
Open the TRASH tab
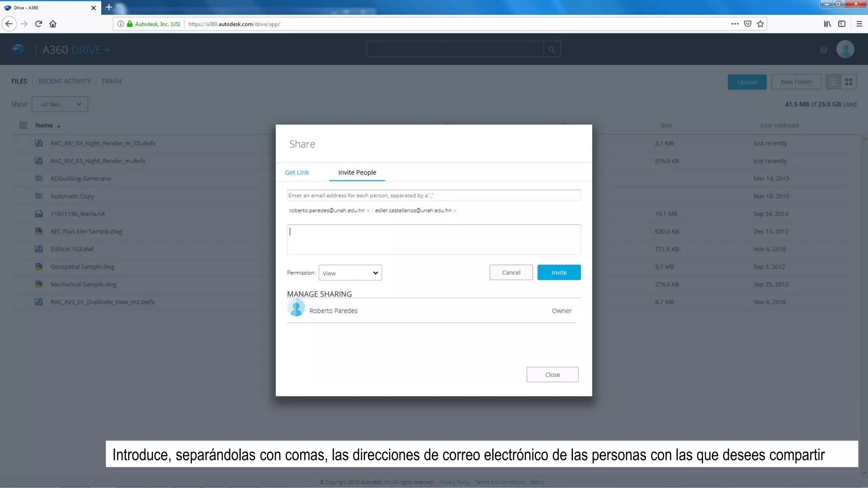click(x=111, y=81)
